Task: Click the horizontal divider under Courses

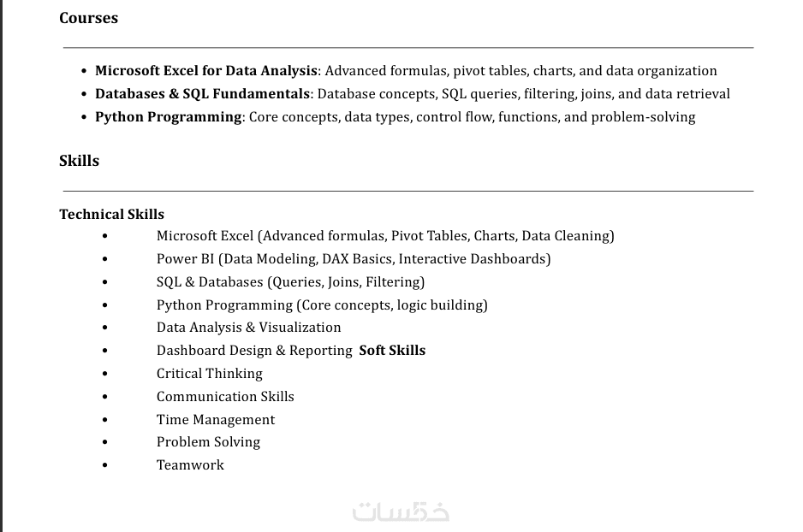Action: (x=408, y=48)
